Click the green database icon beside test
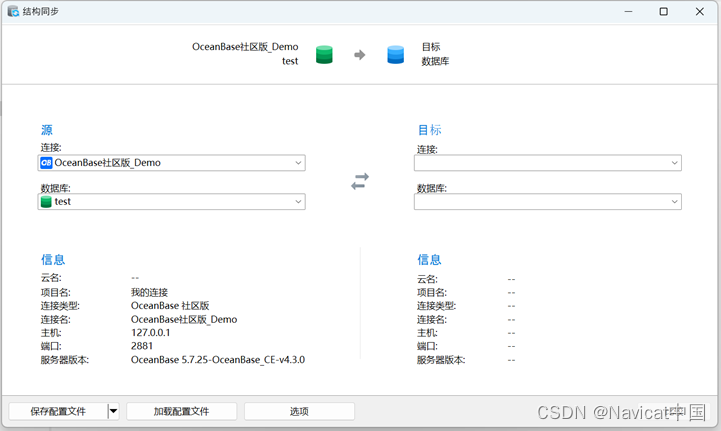 pos(46,201)
